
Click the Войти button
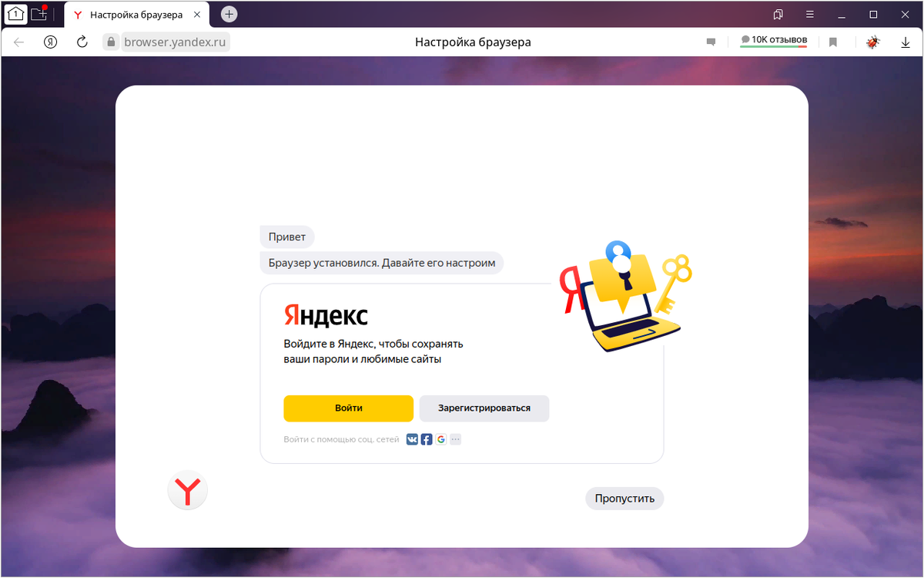[348, 408]
